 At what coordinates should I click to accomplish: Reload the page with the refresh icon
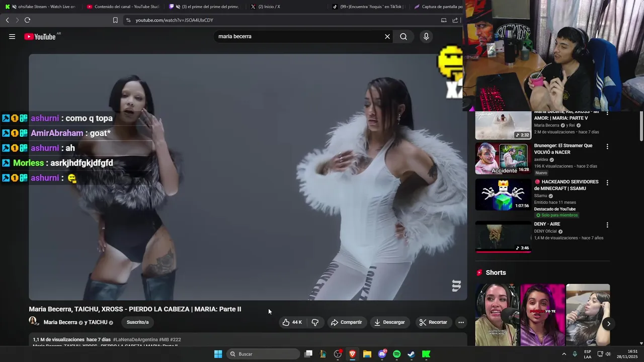(x=27, y=20)
